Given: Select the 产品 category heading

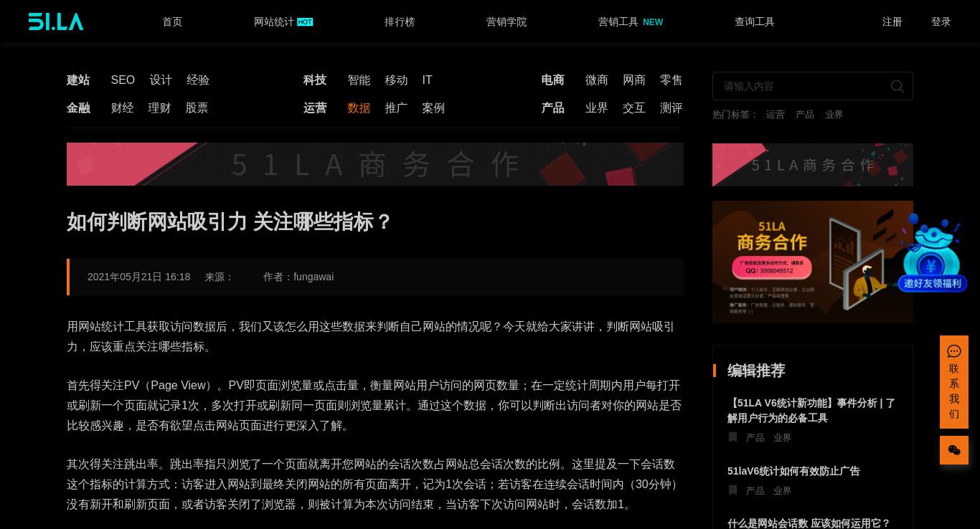Looking at the screenshot, I should [552, 108].
